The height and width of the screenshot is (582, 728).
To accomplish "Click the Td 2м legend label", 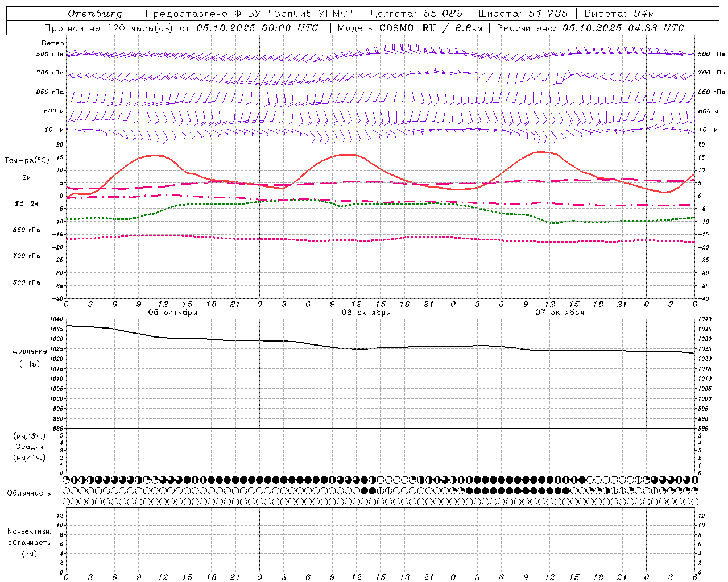I will (x=26, y=203).
